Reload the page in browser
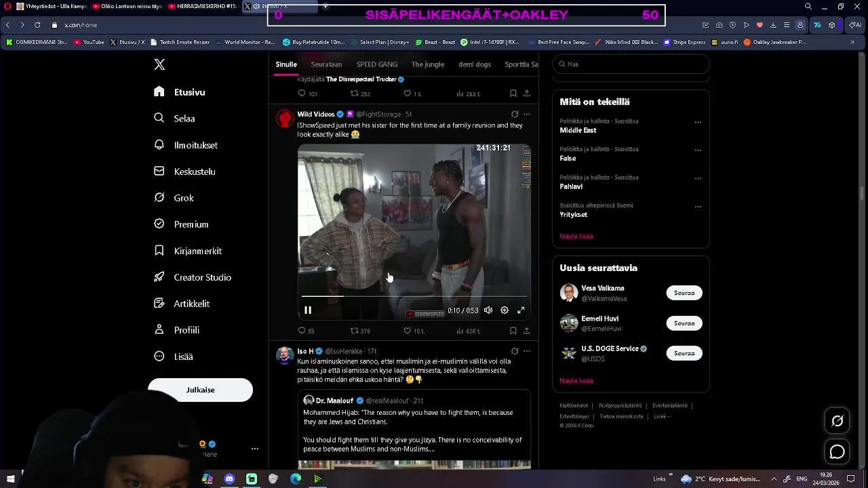Viewport: 868px width, 488px height. 37,25
